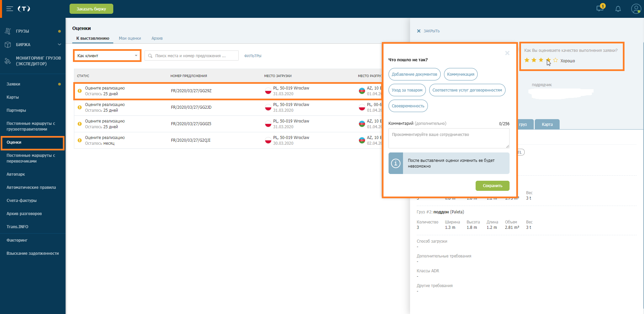Image resolution: width=644 pixels, height=314 pixels.
Task: Click the Биржа box icon
Action: click(x=8, y=44)
